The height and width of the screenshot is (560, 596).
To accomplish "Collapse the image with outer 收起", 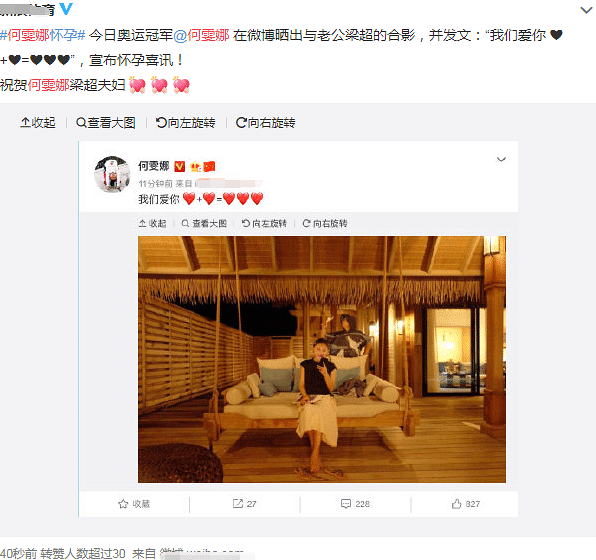I will (38, 123).
